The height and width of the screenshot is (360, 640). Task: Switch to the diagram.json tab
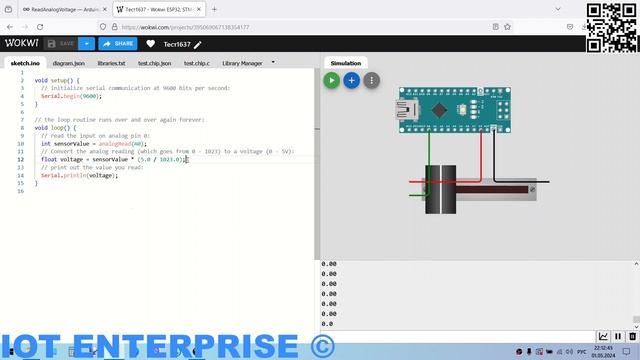point(69,63)
